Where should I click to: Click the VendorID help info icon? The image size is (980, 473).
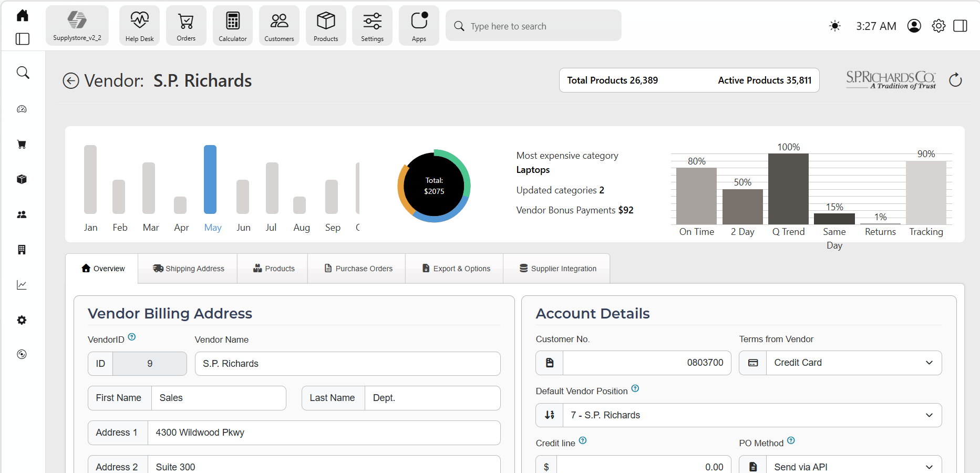132,337
